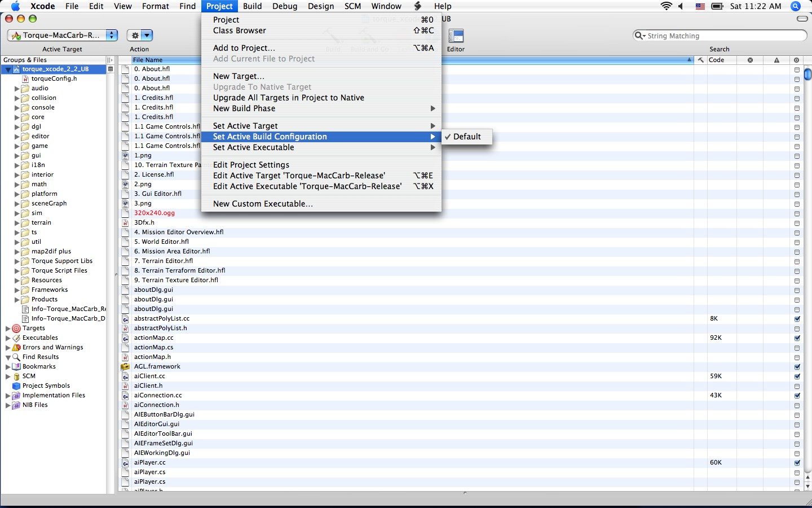Click the errors column header icon

point(750,60)
